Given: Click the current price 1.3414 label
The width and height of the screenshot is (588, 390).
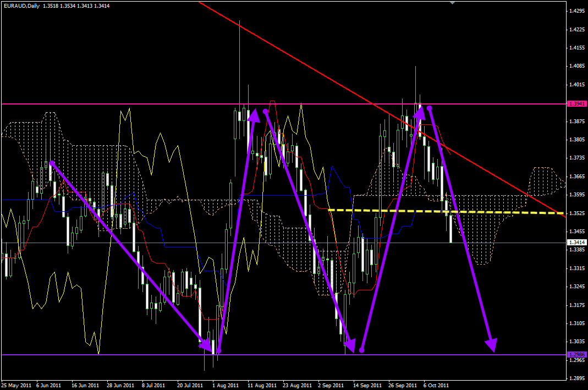Looking at the screenshot, I should (x=576, y=242).
